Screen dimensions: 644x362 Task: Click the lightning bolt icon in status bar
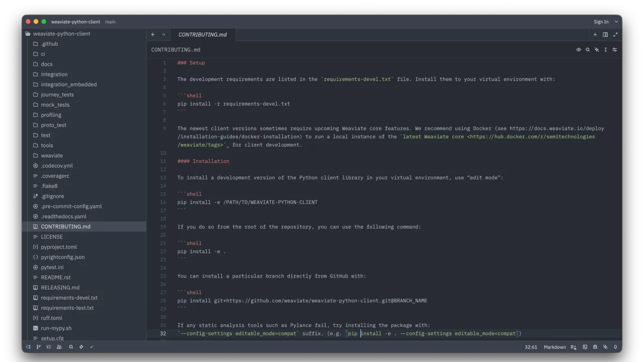[81, 347]
